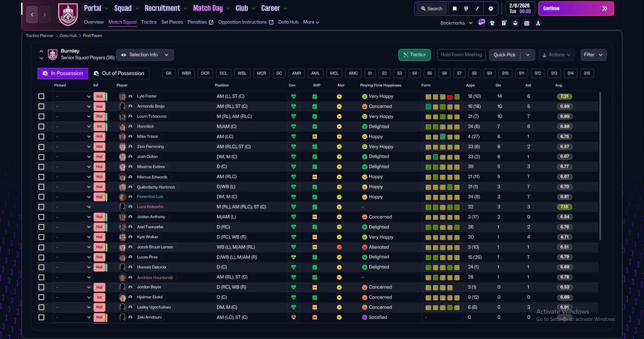Click Jacob Bruun Larsen's red morale icon
Image resolution: width=644 pixels, height=339 pixels.
339,247
